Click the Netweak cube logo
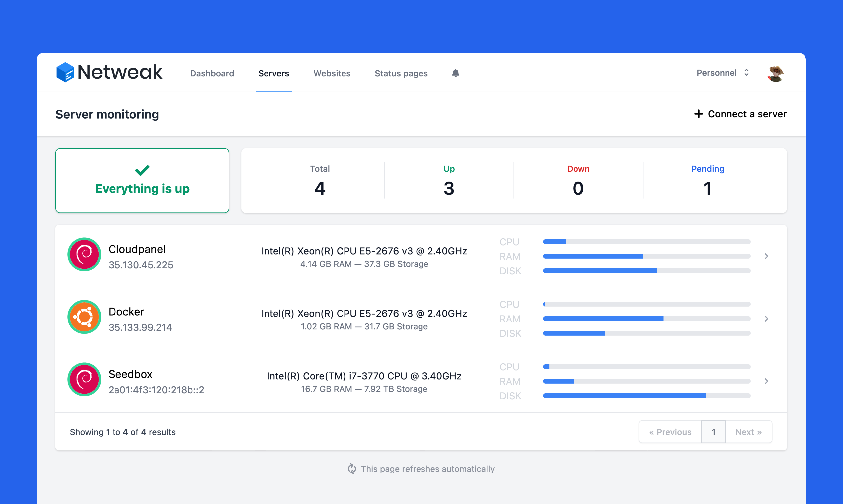Image resolution: width=843 pixels, height=504 pixels. [x=65, y=72]
